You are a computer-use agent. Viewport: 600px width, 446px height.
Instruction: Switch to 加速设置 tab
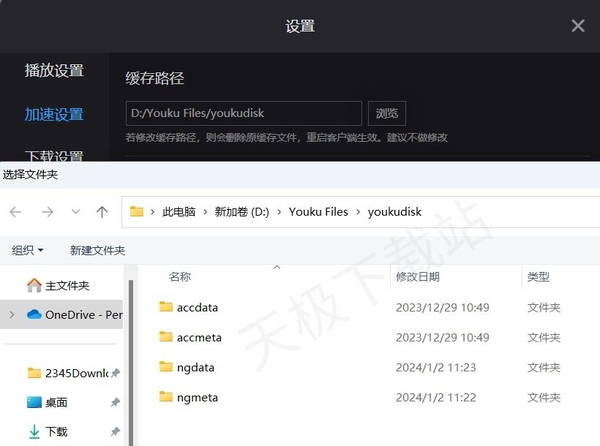coord(54,114)
